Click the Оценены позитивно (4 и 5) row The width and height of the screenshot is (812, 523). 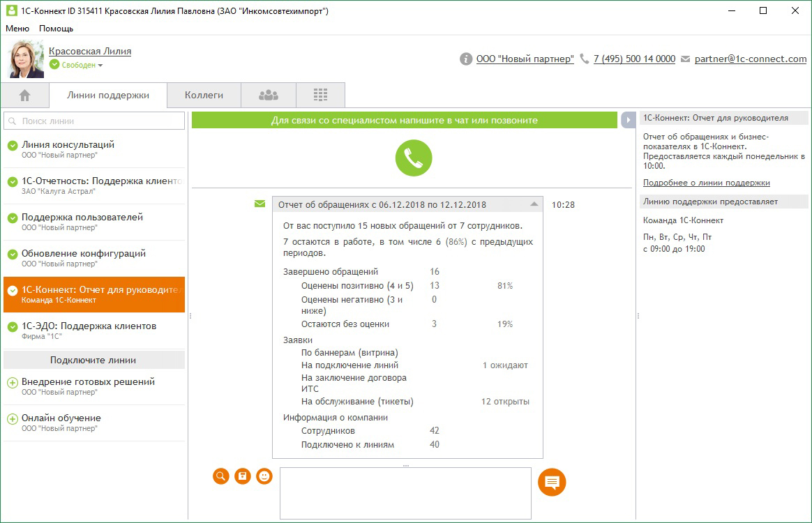pyautogui.click(x=407, y=285)
